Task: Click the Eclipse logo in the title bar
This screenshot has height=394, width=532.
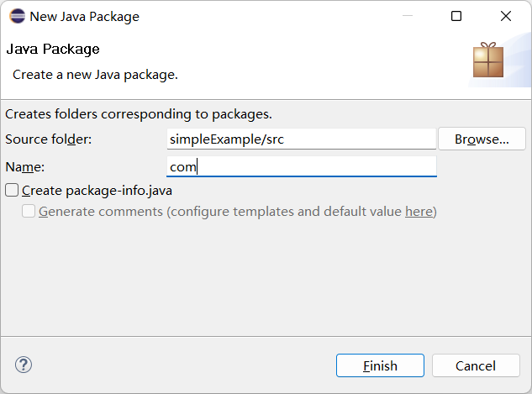Action: point(17,16)
